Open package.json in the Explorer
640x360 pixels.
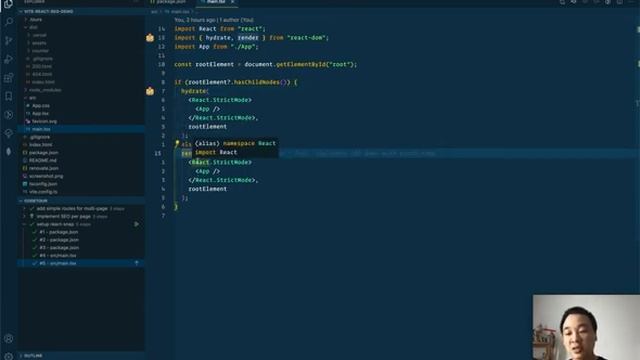click(x=43, y=152)
